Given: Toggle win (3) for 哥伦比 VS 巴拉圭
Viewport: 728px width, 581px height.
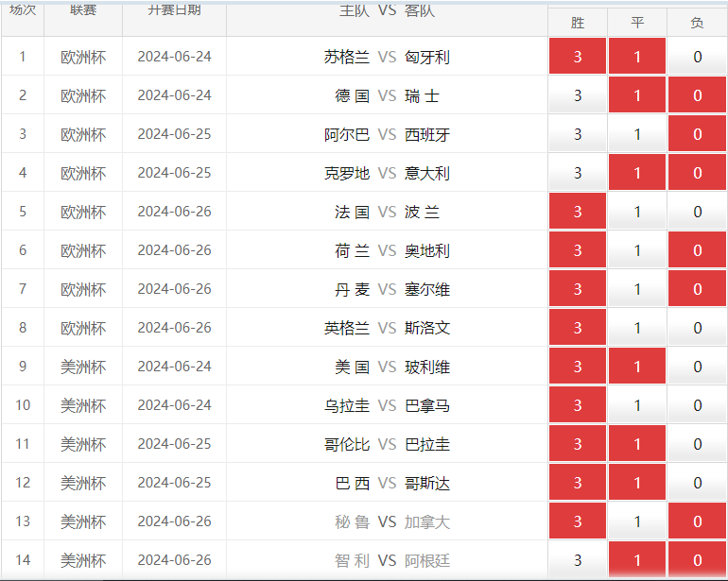Looking at the screenshot, I should point(577,444).
